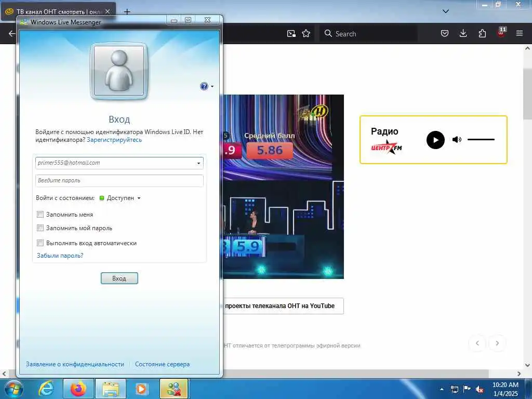Toggle Firefox picture-in-picture toolbar icon
Viewport: 532px width, 399px height.
pos(291,33)
